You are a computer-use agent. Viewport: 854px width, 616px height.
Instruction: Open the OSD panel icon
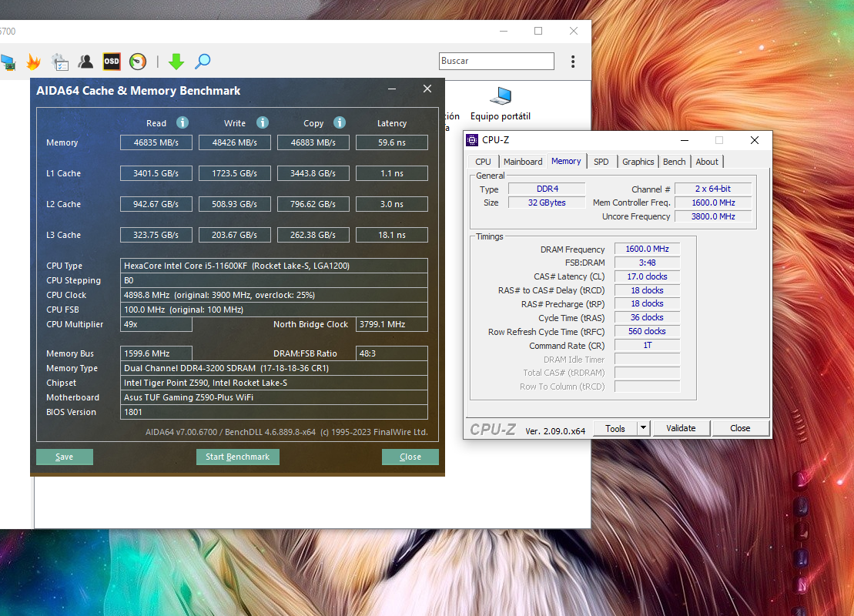point(112,62)
